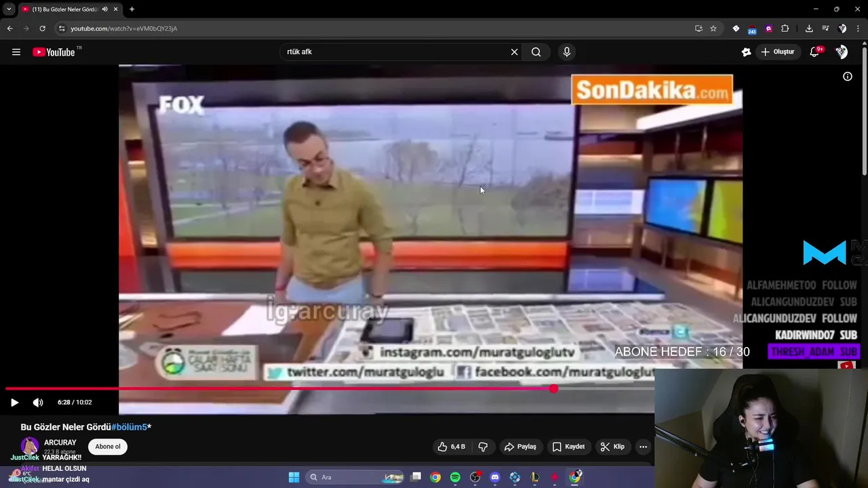868x488 pixels.
Task: Open the tab search dropdown arrow
Action: [x=9, y=9]
